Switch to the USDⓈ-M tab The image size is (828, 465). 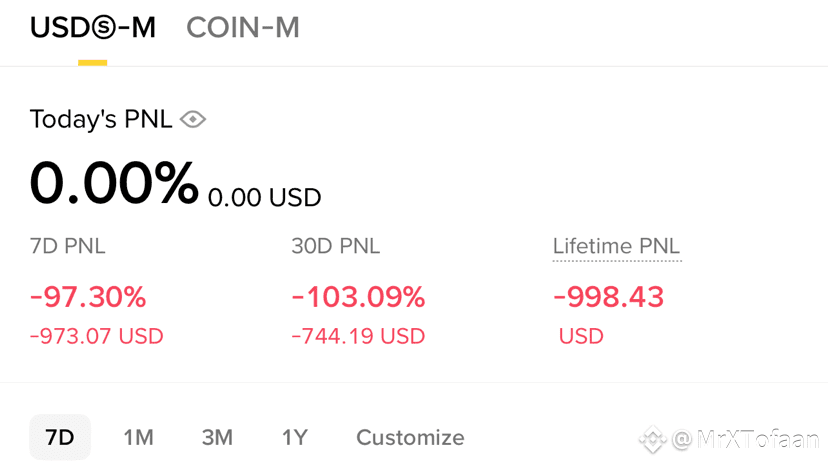(x=93, y=28)
